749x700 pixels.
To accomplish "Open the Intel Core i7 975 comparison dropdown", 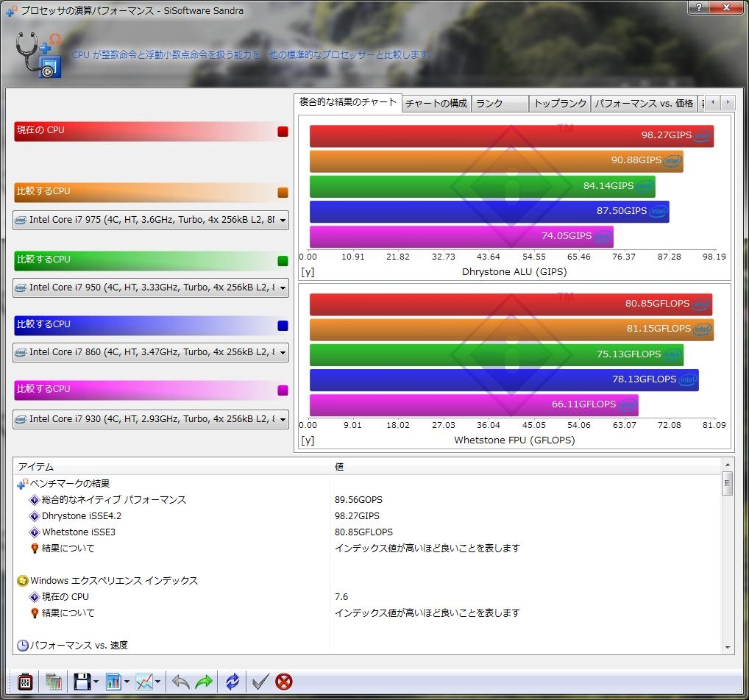I will 151,220.
